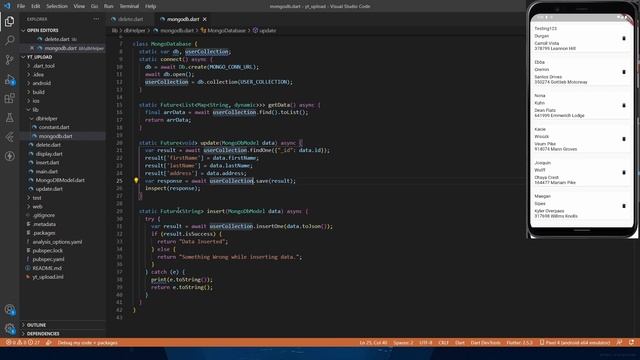
Task: Expand the test folder
Action: (x=37, y=198)
